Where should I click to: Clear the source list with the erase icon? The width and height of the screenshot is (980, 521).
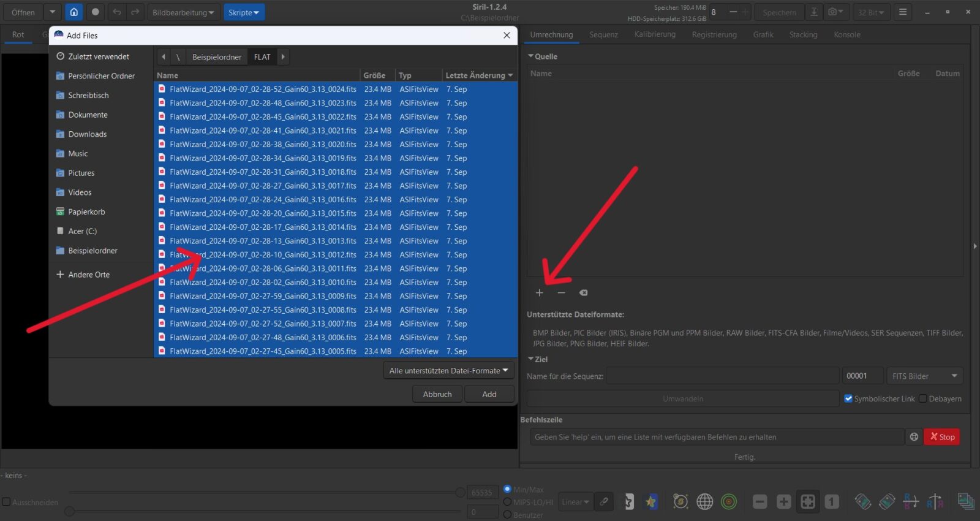click(x=584, y=293)
